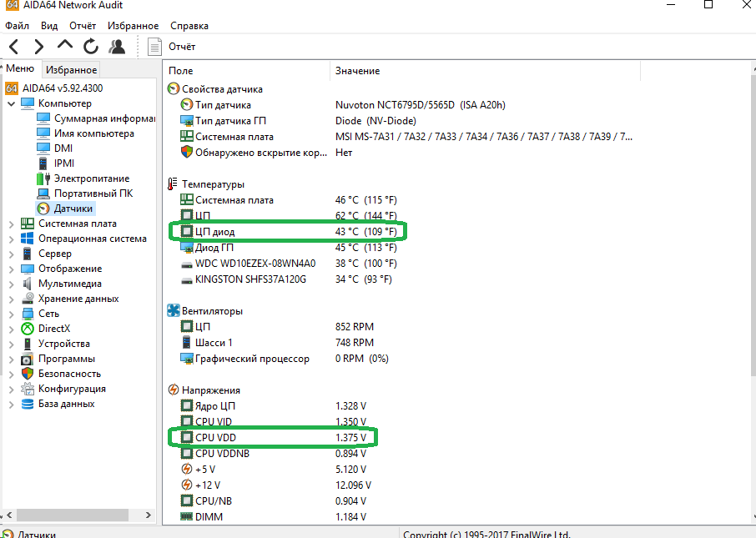Screen dimensions: 756x538
Task: Open the Файл menu
Action: (18, 26)
